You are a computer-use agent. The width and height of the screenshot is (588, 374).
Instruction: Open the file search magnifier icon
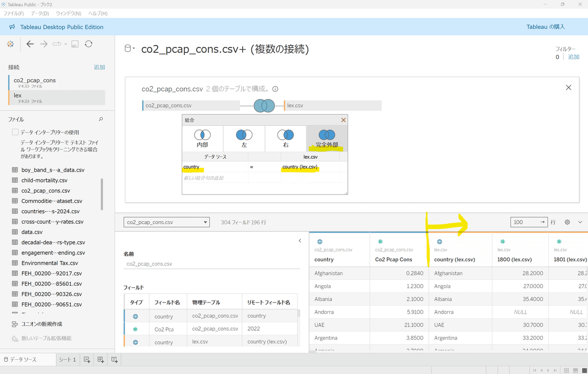(x=101, y=119)
